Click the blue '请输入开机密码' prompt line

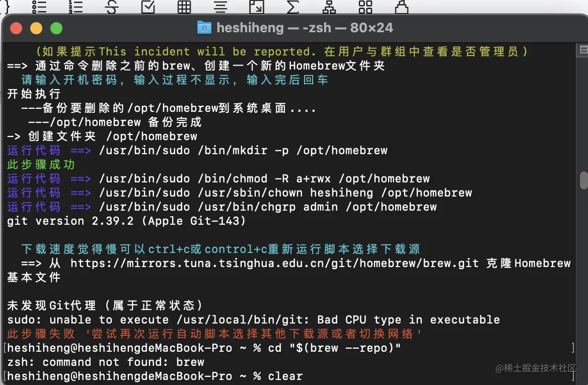(x=175, y=80)
